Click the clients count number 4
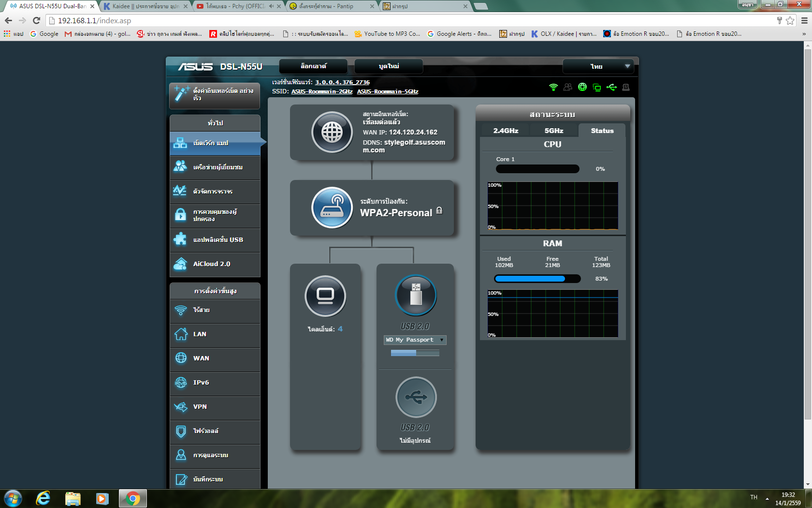812x508 pixels. (340, 329)
